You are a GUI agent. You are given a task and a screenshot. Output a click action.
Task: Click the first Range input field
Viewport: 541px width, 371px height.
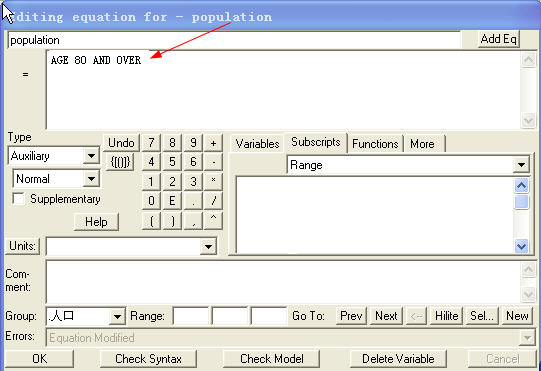[x=191, y=316]
